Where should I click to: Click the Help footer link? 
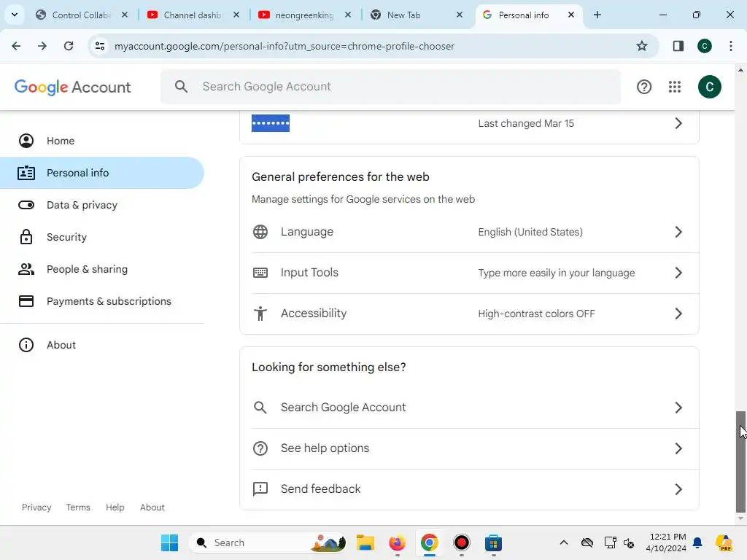[x=115, y=507]
